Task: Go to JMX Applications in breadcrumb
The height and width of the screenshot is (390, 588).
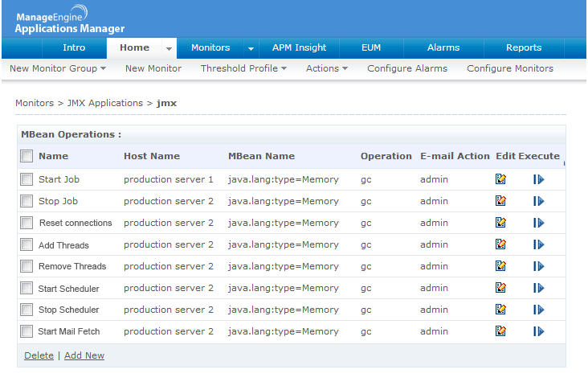Action: [105, 103]
